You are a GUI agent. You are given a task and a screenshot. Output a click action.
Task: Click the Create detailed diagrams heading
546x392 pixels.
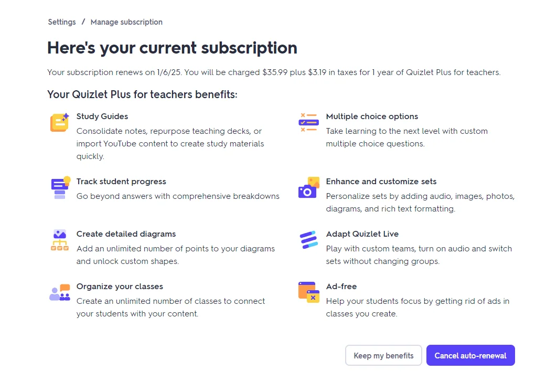126,234
